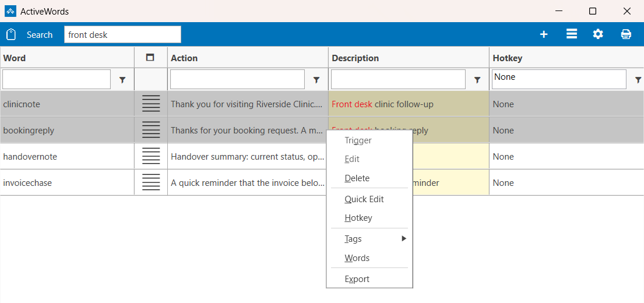Choose Quick Edit from the context menu
This screenshot has height=303, width=644.
(x=369, y=199)
